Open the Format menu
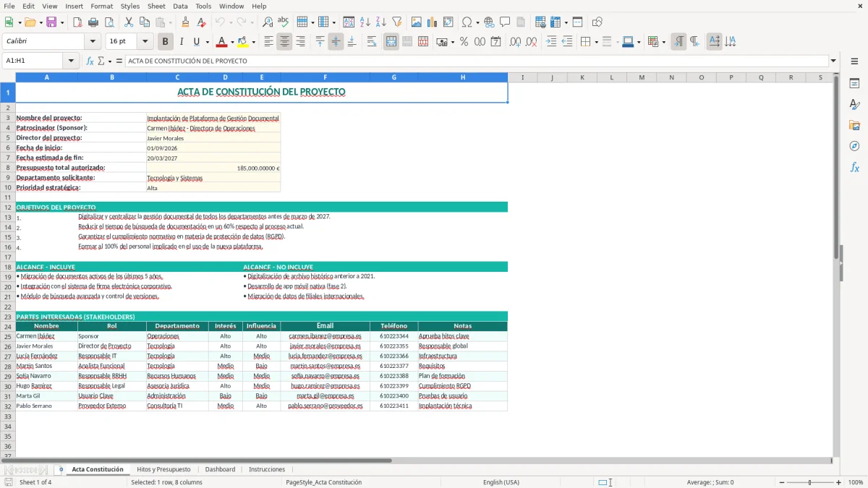868x488 pixels. (102, 6)
